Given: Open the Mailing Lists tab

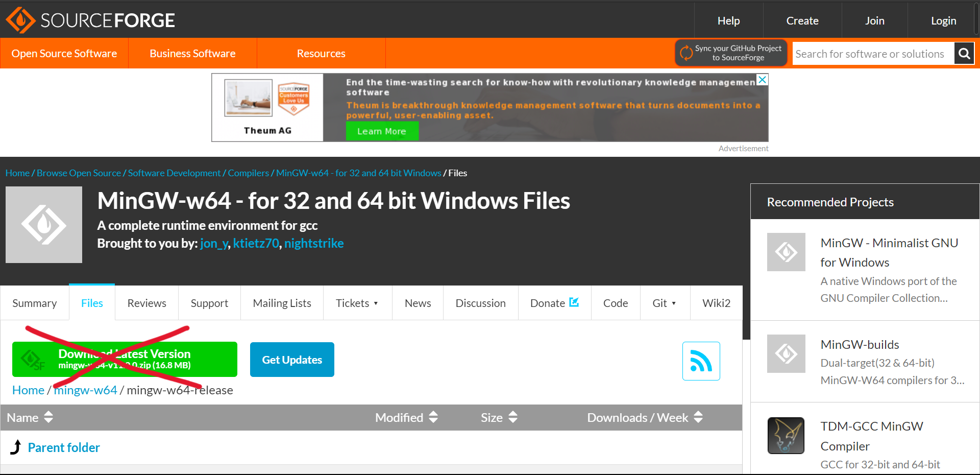Looking at the screenshot, I should click(x=282, y=303).
